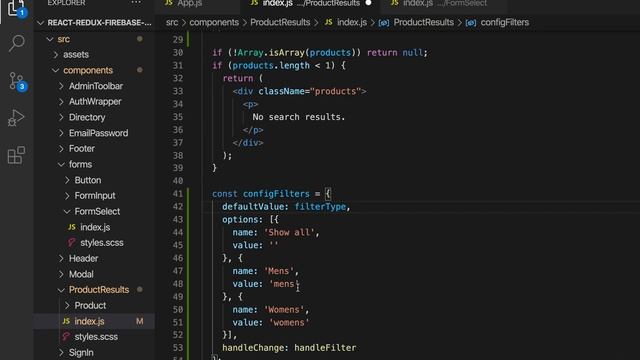
Task: Click JS icon of ProductResults index.js file
Action: [66, 321]
